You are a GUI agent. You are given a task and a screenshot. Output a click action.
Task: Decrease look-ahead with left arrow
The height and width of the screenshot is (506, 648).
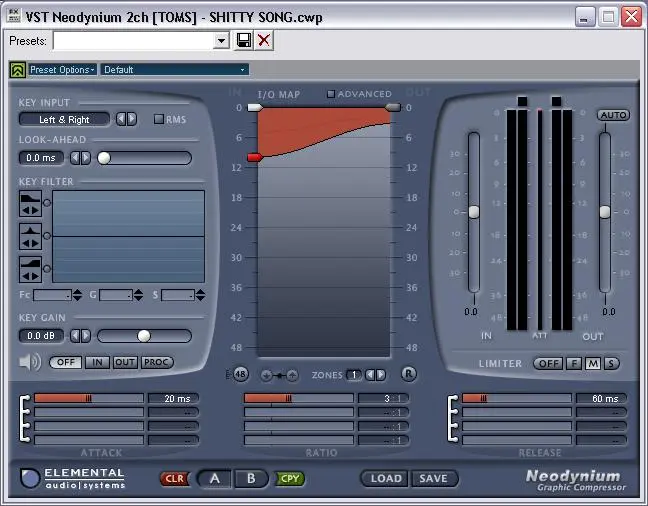click(x=75, y=158)
